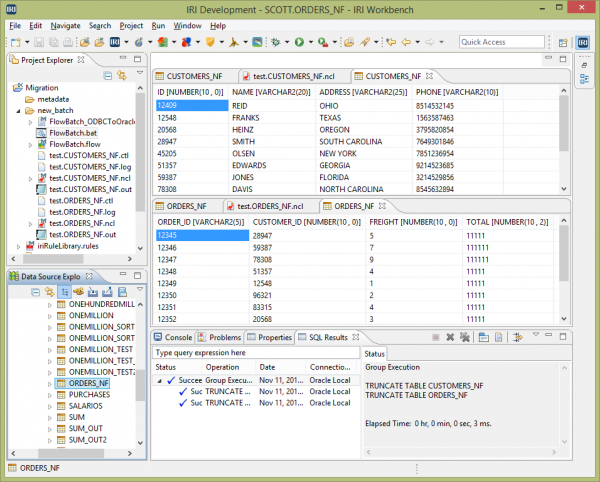
Task: Click the Open Perspective icon
Action: (x=563, y=42)
